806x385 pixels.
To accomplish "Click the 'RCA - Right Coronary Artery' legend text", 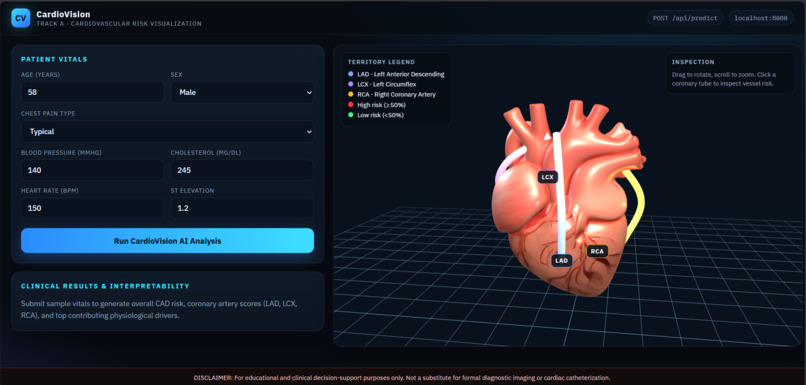I will (x=397, y=95).
